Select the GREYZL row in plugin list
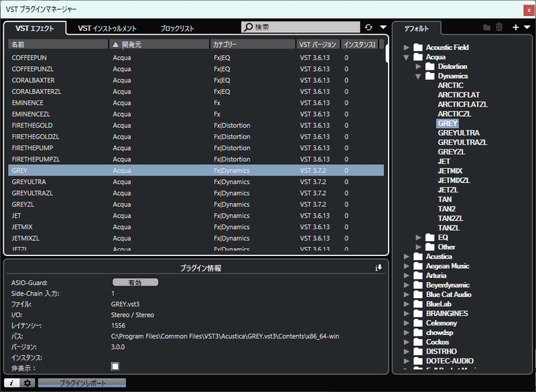This screenshot has width=536, height=392. (x=196, y=204)
